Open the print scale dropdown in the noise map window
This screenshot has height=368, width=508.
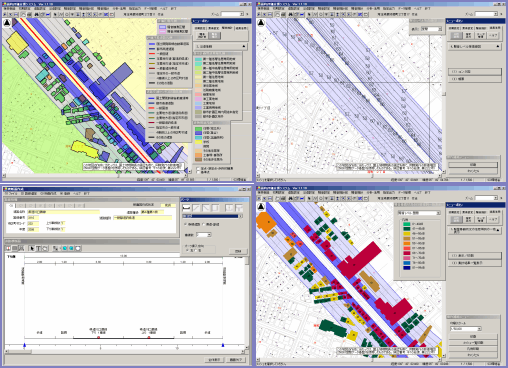pyautogui.click(x=465, y=329)
